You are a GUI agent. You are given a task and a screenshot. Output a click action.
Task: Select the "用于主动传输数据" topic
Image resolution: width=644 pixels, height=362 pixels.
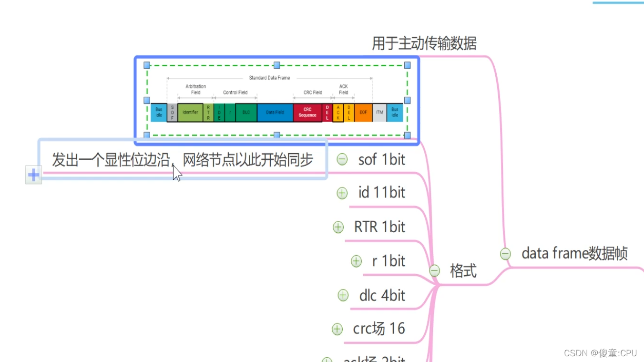click(x=425, y=43)
